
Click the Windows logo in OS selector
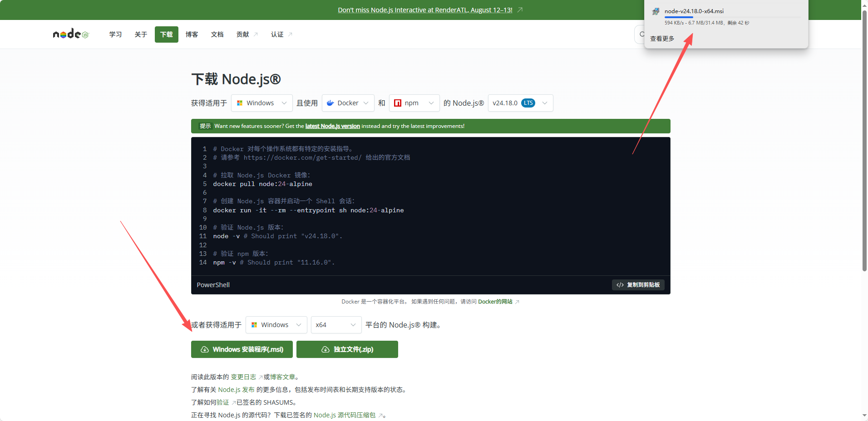pyautogui.click(x=240, y=103)
